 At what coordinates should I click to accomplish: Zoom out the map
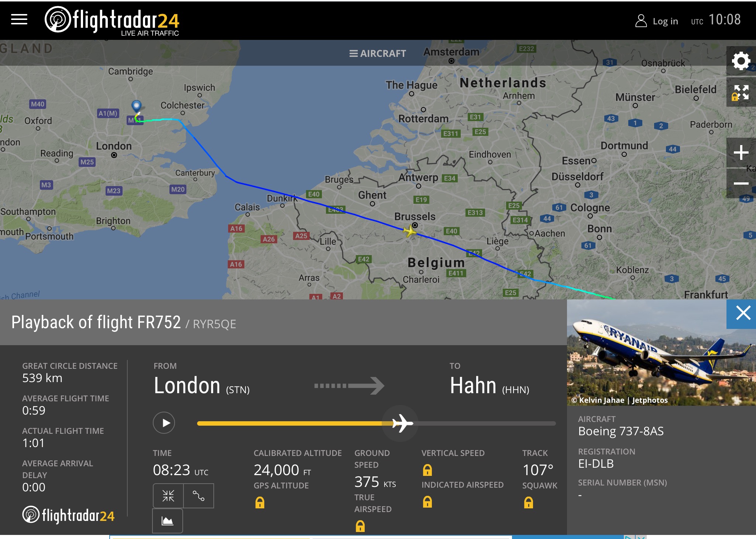pyautogui.click(x=740, y=183)
